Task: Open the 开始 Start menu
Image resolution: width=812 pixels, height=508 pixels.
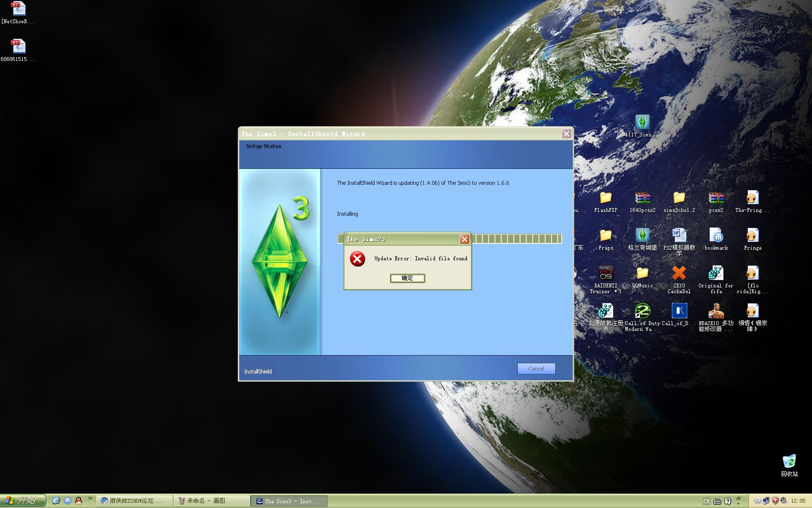Action: point(23,501)
